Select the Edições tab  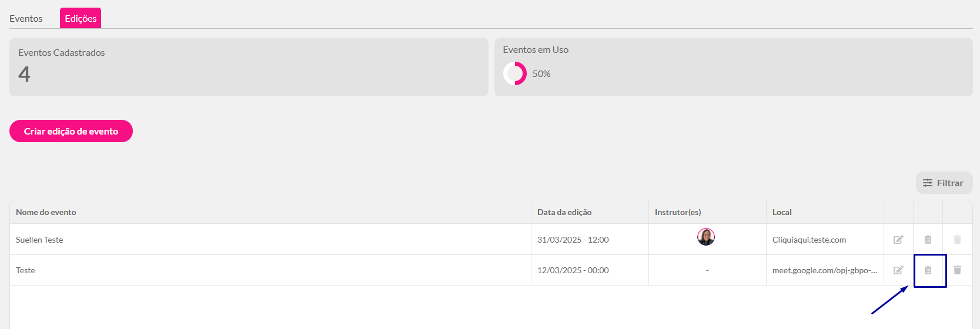click(81, 18)
